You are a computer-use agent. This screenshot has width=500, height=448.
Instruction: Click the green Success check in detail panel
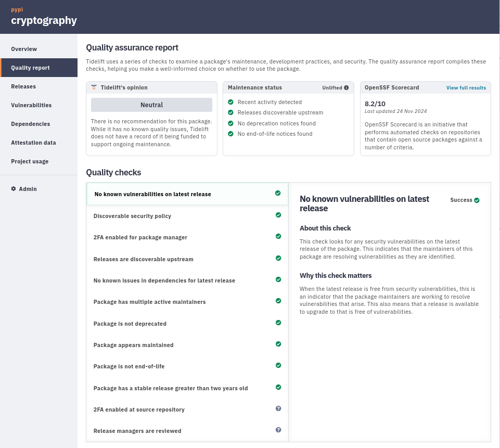coord(477,200)
